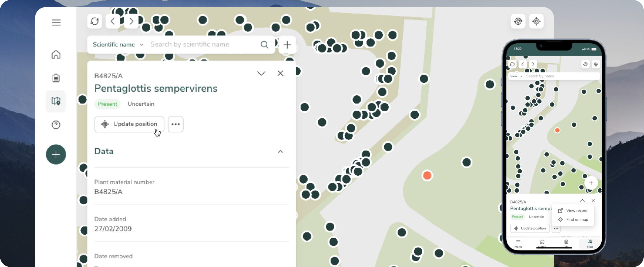
Task: Open the List tab on phone bottom bar
Action: (566, 244)
